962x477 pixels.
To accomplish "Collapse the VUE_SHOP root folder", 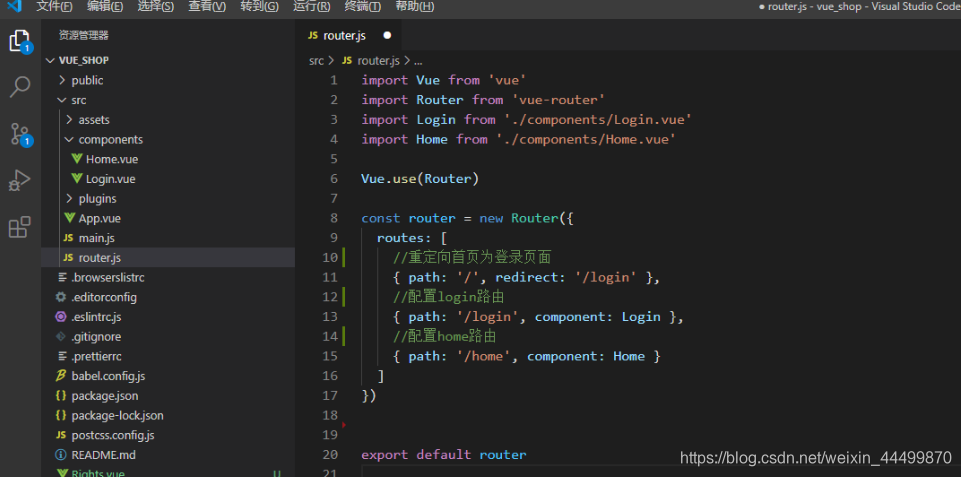I will 50,60.
